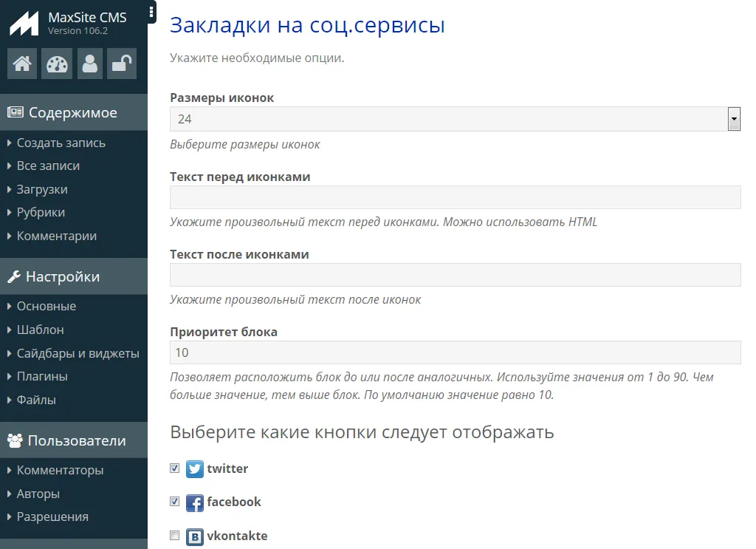
Task: Click the user profile icon
Action: [90, 64]
